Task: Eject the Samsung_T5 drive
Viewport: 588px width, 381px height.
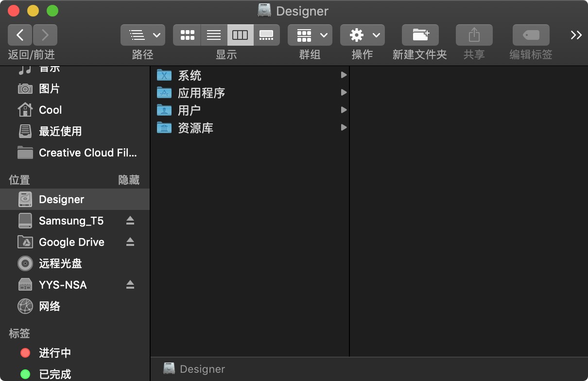Action: 130,221
